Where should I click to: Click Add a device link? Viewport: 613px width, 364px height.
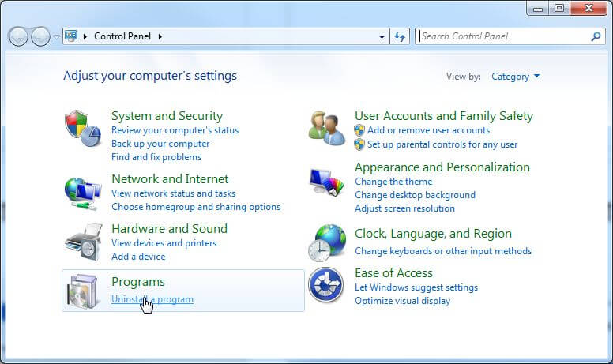pos(138,257)
